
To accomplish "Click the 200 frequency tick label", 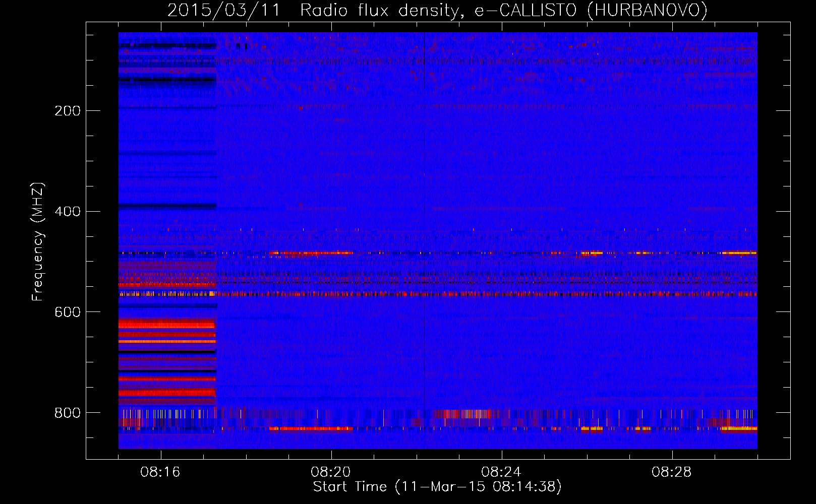I will (x=68, y=111).
